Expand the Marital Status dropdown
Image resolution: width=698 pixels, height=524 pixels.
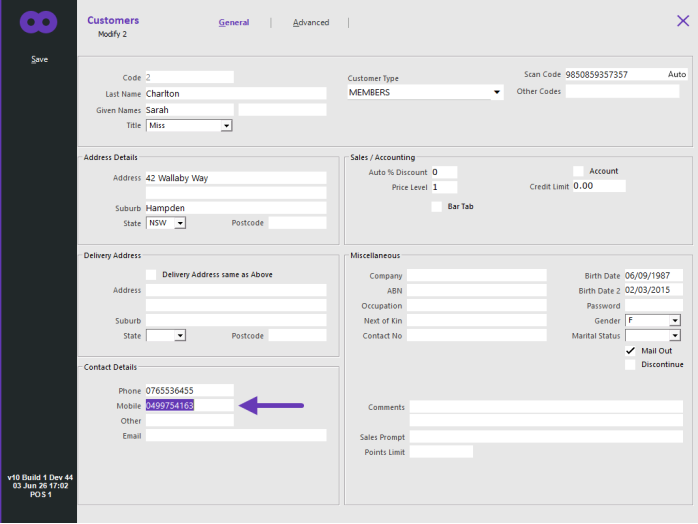675,336
